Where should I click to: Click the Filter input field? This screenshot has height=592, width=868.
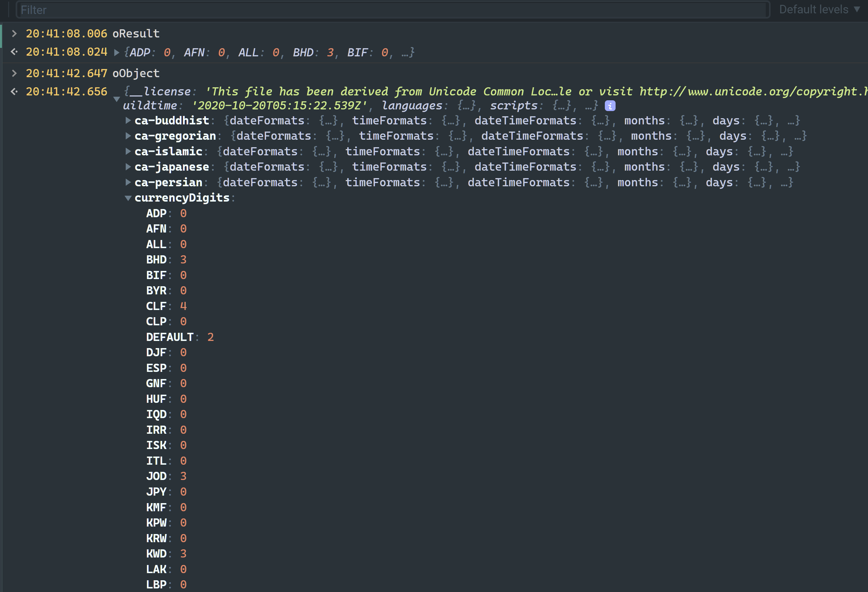click(x=393, y=10)
